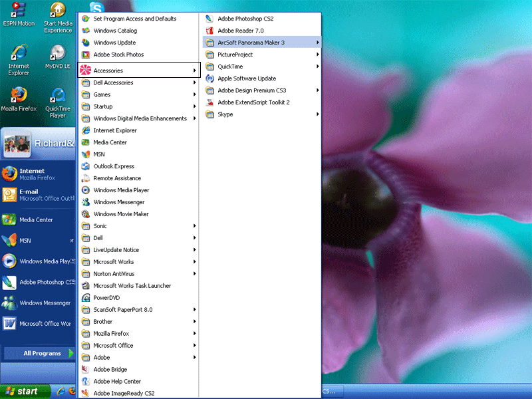Click the Start button on taskbar
The height and width of the screenshot is (399, 532).
point(25,391)
